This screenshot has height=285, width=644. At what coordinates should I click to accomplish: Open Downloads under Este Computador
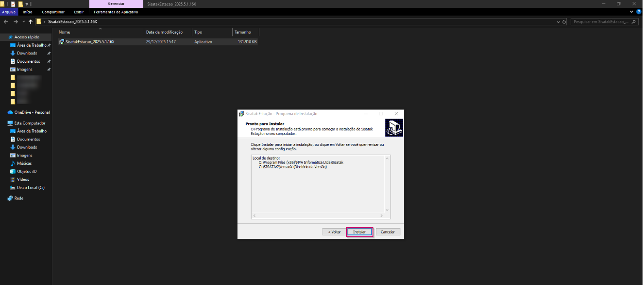(27, 147)
